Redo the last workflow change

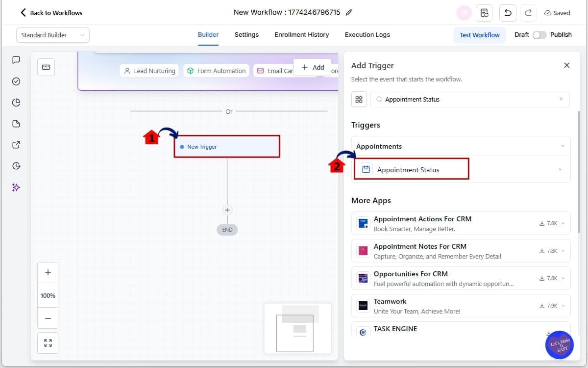[x=528, y=13]
